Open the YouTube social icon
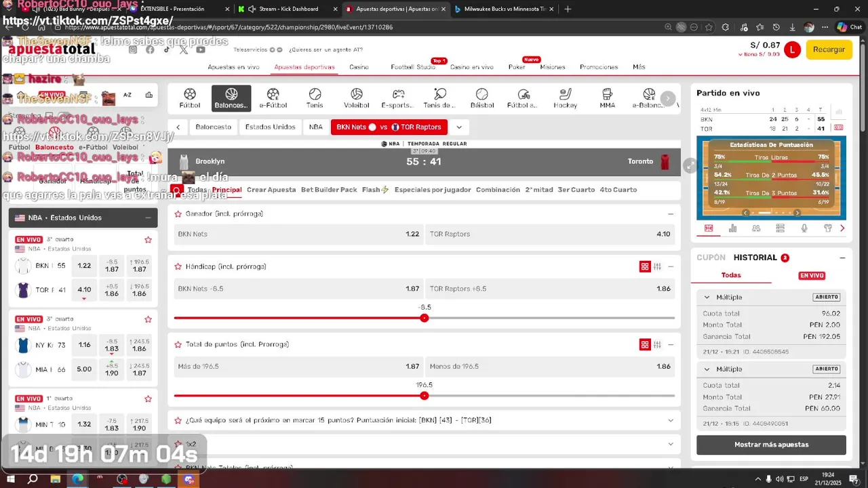Image resolution: width=868 pixels, height=488 pixels. 201,49
